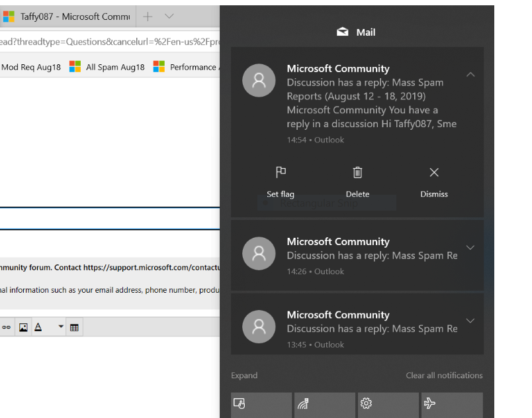Click the browser address bar URL
Viewport: 532px width, 418px height.
[x=110, y=42]
